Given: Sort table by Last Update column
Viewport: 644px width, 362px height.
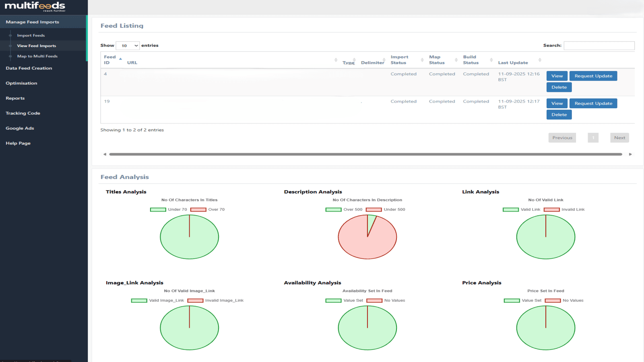Looking at the screenshot, I should [519, 60].
